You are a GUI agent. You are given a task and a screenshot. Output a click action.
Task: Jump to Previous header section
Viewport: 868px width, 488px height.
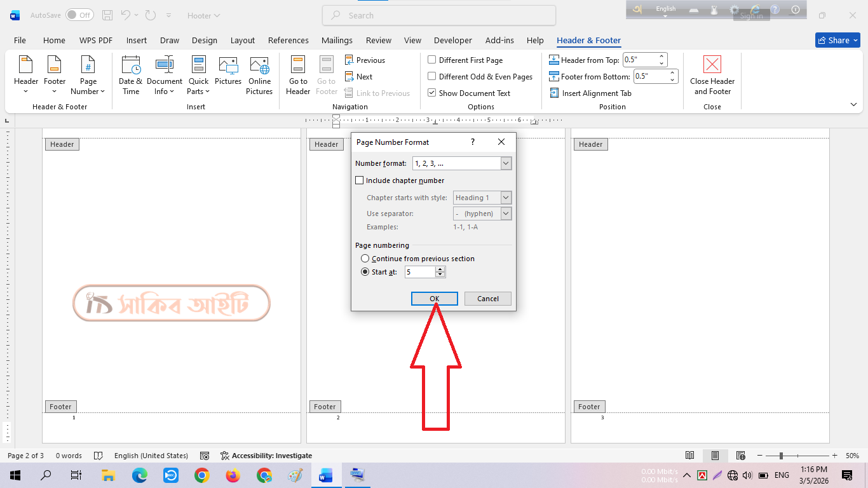point(365,60)
